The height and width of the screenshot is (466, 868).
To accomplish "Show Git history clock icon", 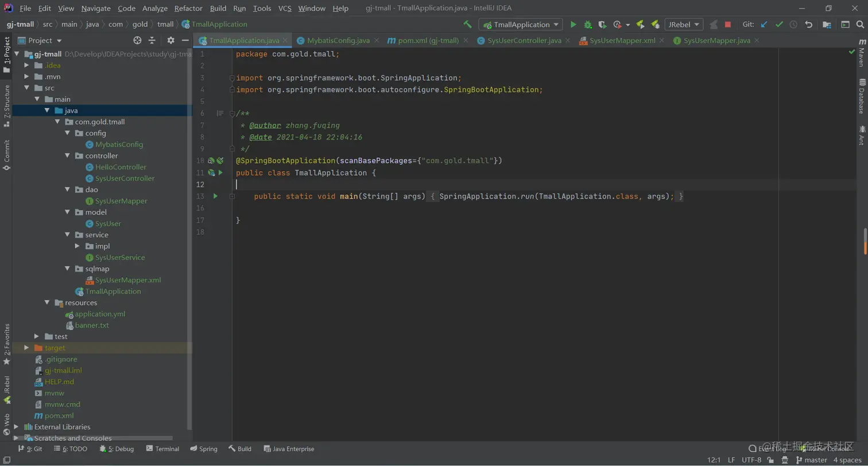I will coord(793,25).
